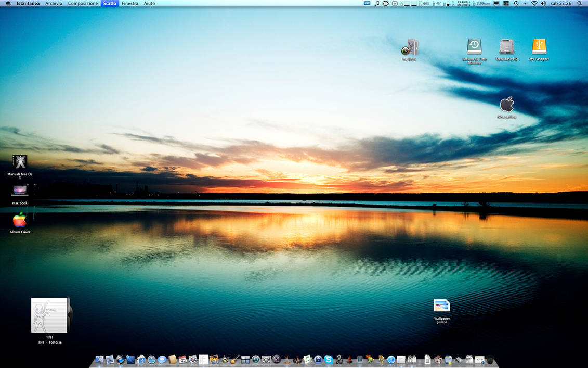588x368 pixels.
Task: Open the WD drive menu bar icon
Action: [367, 3]
